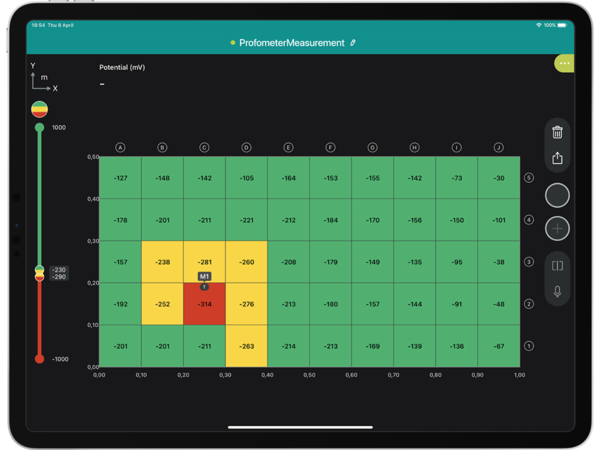Tap the microphone voice note icon
Viewport: 600px width, 450px height.
point(557,292)
